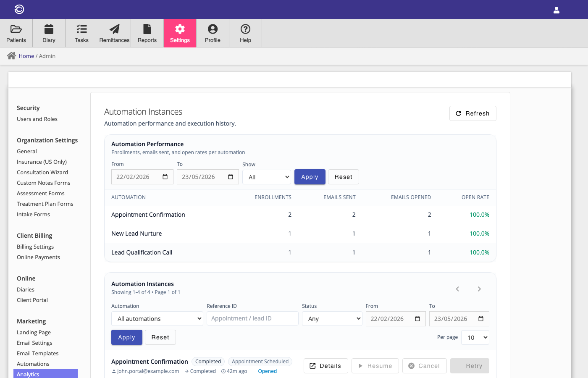This screenshot has height=378, width=588.
Task: Open Consultation Wizard settings
Action: click(42, 172)
